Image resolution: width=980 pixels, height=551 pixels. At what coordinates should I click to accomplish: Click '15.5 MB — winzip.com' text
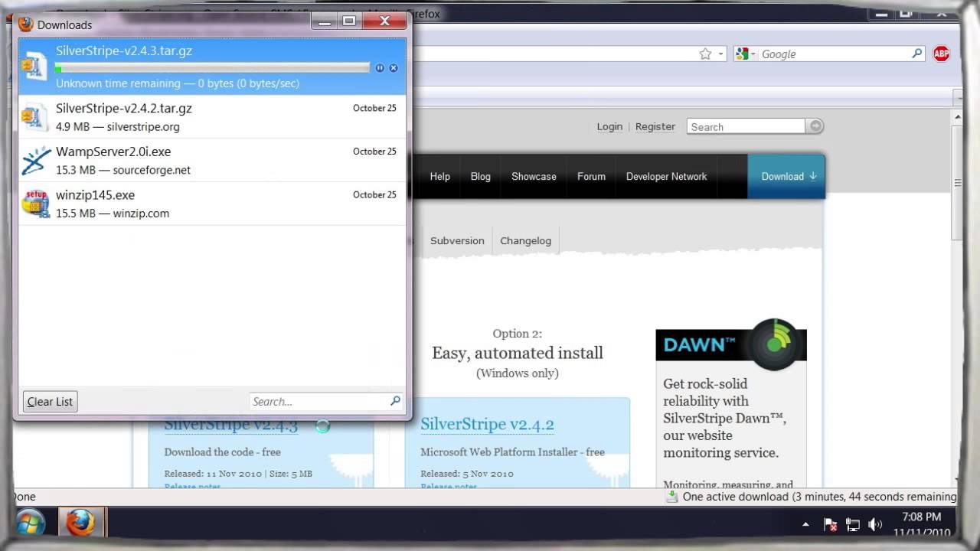click(x=113, y=214)
